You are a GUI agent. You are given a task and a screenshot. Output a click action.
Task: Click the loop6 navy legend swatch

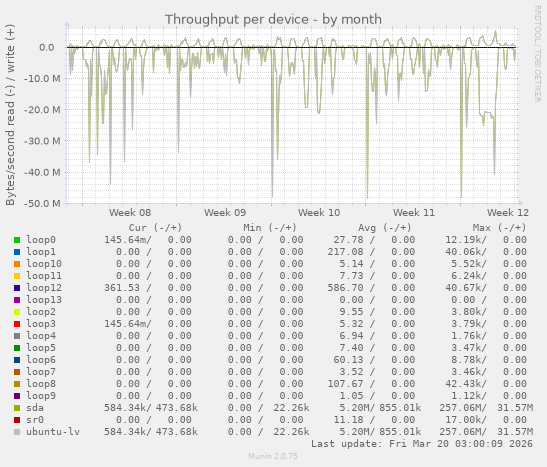coord(17,360)
